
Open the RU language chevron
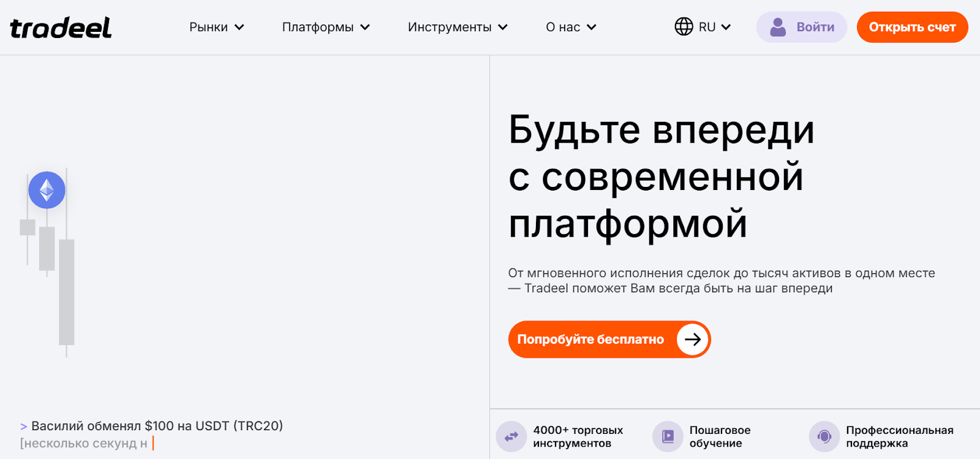pyautogui.click(x=726, y=27)
